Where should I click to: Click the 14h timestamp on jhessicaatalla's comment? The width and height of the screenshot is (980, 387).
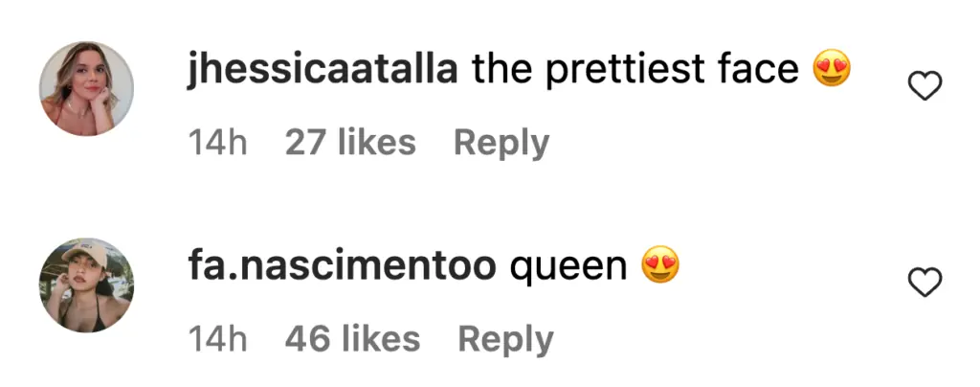216,144
